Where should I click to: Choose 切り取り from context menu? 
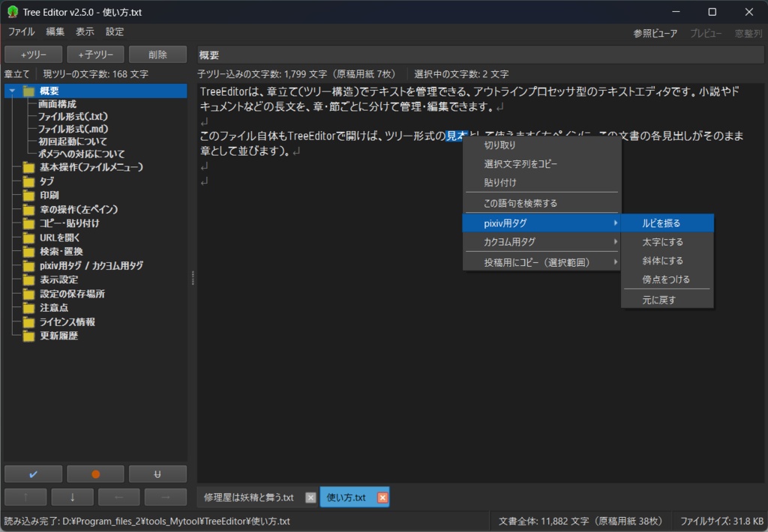point(541,145)
